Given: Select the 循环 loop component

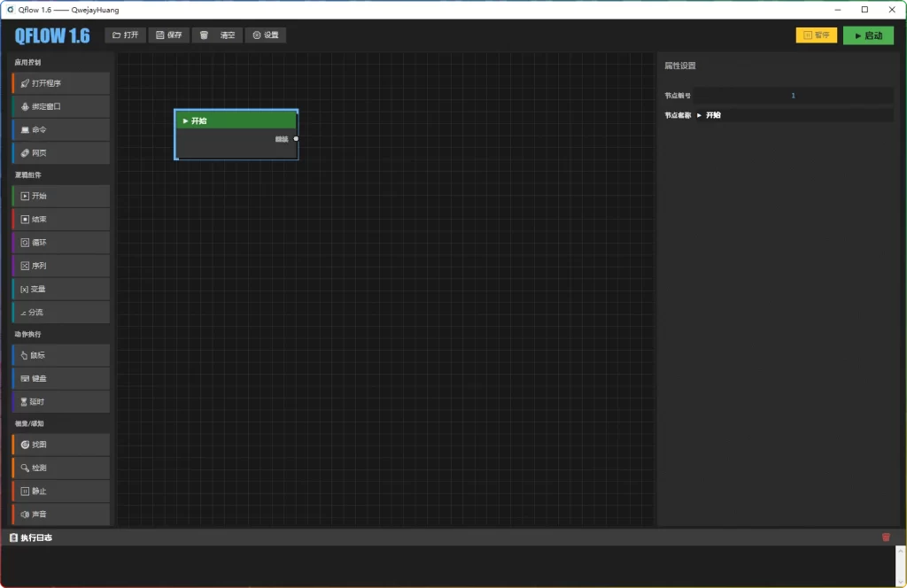Looking at the screenshot, I should (x=61, y=243).
